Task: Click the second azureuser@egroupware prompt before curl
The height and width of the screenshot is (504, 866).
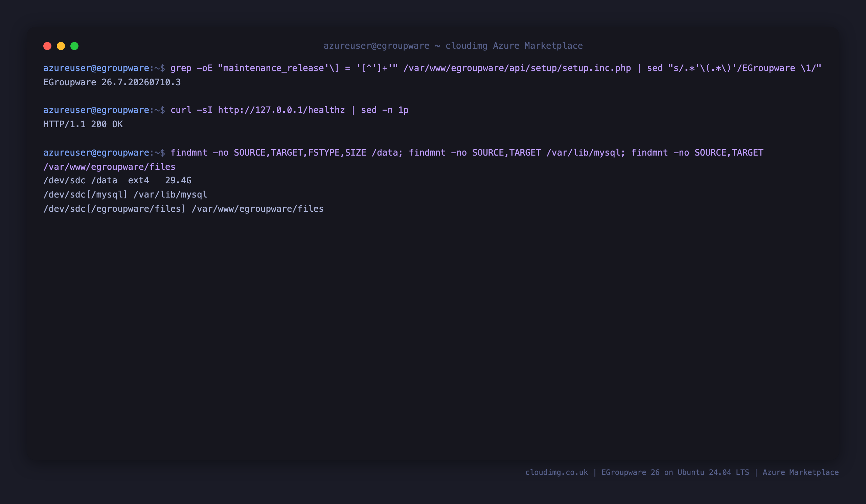Action: (104, 110)
